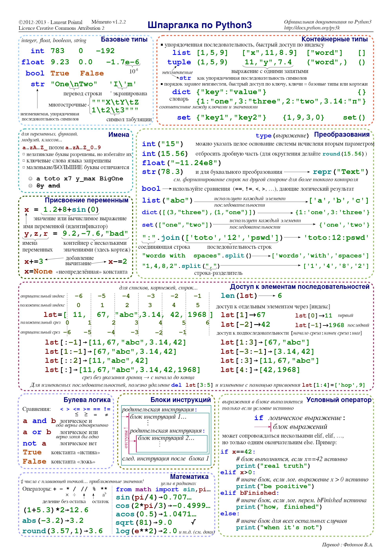Click the 'Булева логика' section heading
Image resolution: width=392 pixels, height=555 pixels.
click(87, 400)
